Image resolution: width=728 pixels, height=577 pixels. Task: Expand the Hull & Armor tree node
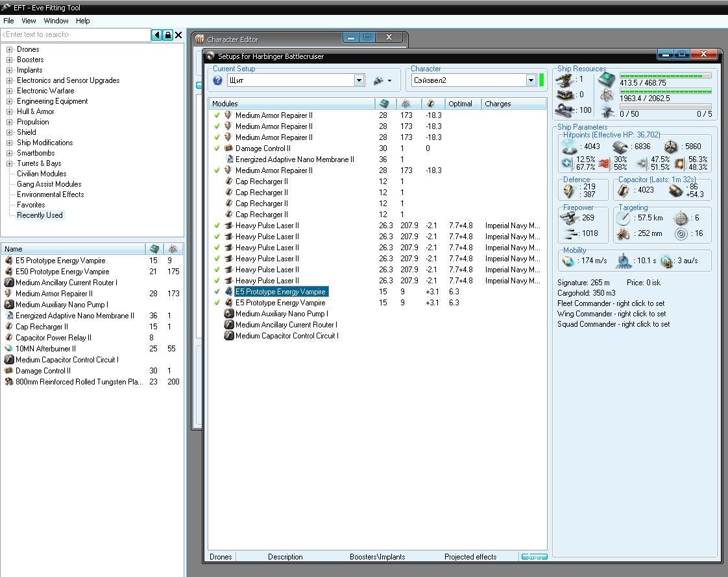(9, 112)
